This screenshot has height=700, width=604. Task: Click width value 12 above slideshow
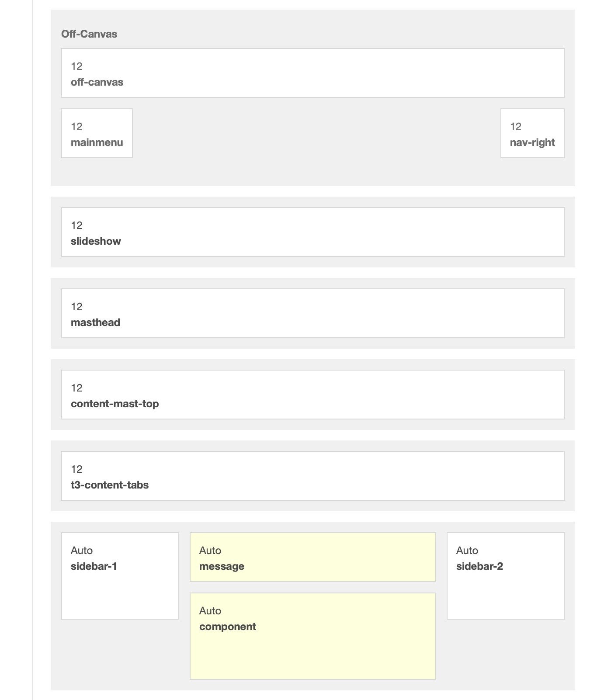tap(76, 225)
